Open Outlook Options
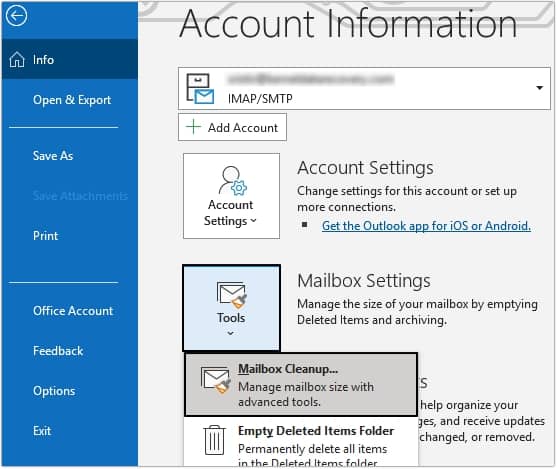This screenshot has height=469, width=557. 54,391
